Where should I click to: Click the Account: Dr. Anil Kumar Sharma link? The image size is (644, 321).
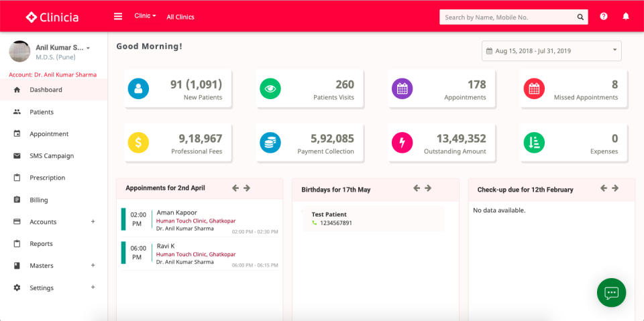point(52,74)
